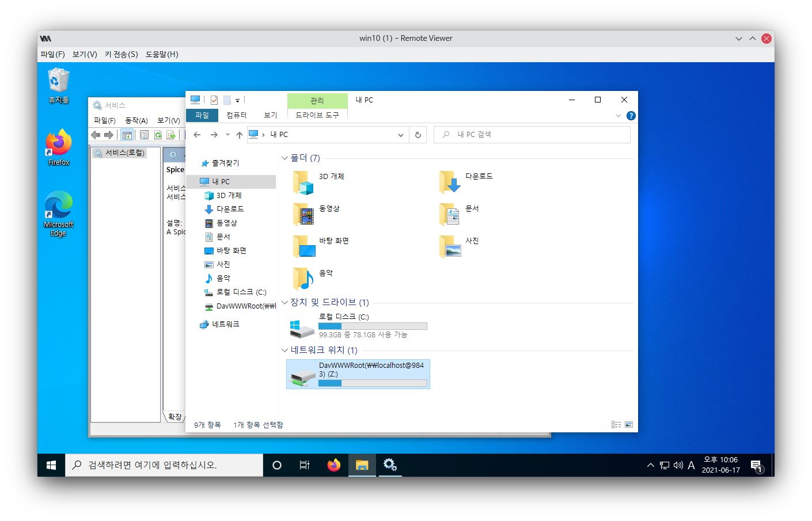812x521 pixels.
Task: Click the refresh button next to the address bar
Action: tap(418, 134)
